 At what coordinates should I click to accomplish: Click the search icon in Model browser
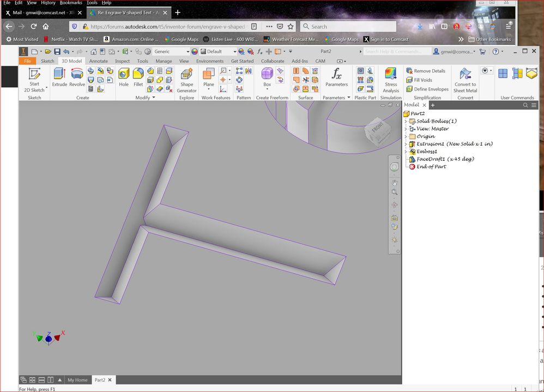525,105
